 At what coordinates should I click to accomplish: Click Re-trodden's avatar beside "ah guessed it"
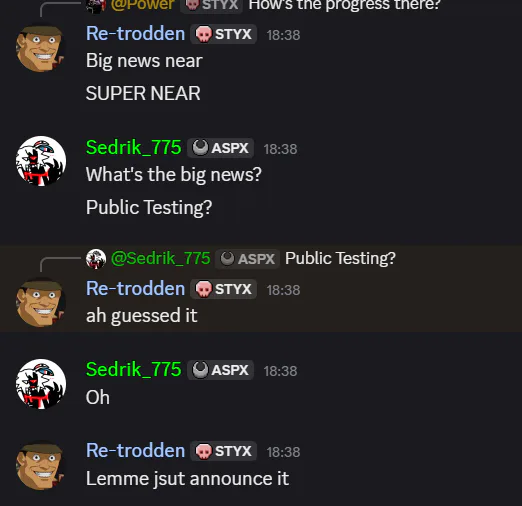coord(40,302)
